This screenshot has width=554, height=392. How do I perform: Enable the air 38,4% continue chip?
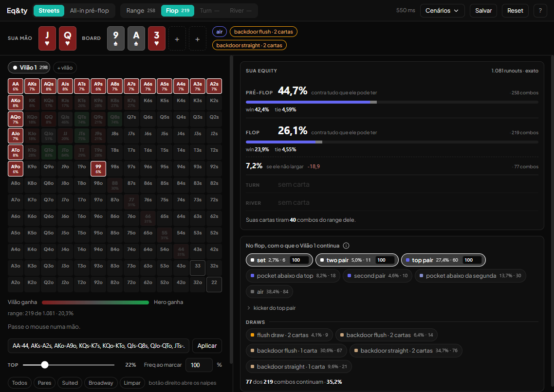pos(269,292)
